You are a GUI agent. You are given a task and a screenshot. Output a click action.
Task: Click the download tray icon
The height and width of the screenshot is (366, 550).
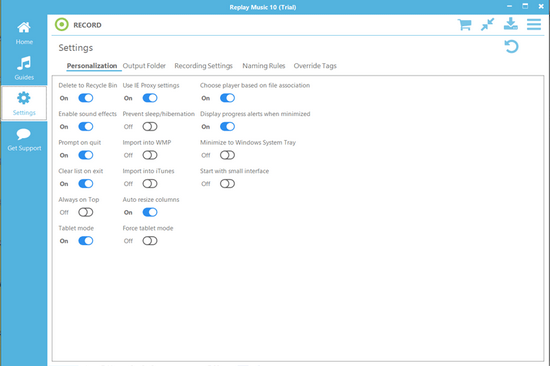[x=511, y=24]
